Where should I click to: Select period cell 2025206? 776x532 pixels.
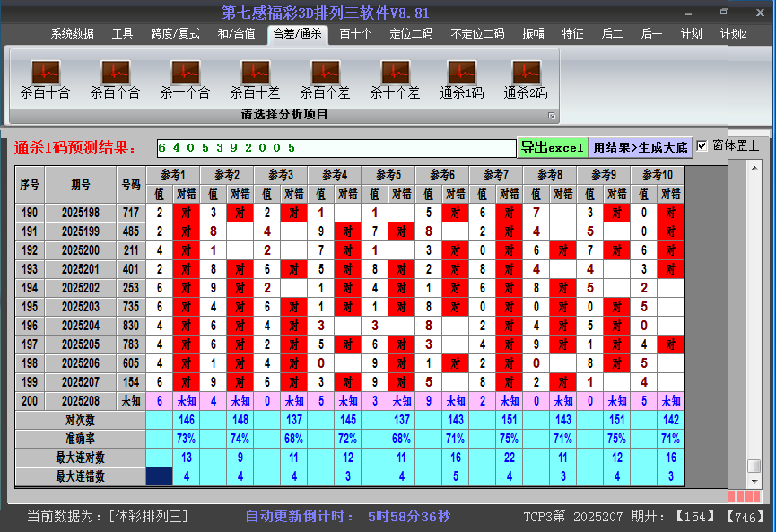(x=81, y=363)
